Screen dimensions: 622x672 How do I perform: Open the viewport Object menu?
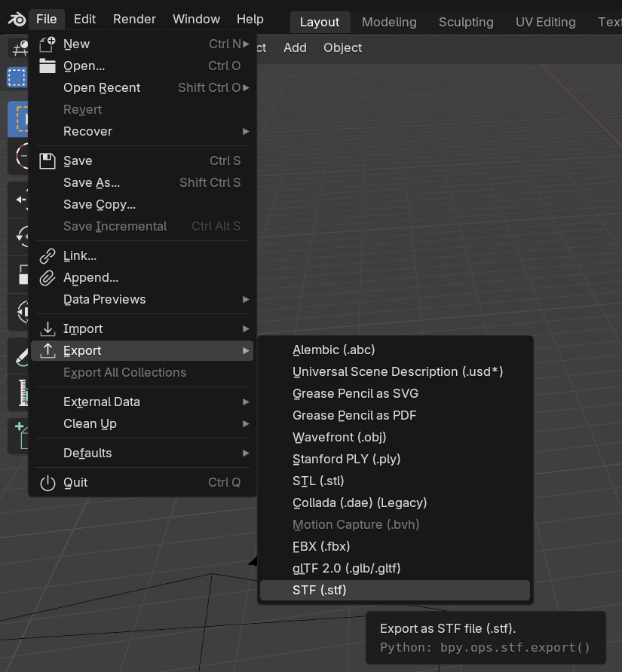[343, 48]
